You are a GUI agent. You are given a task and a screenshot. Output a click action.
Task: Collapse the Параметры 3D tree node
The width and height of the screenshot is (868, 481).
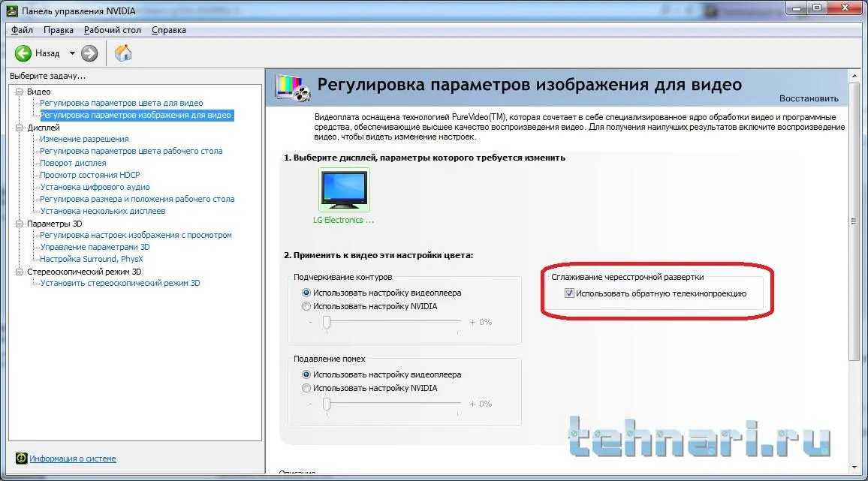click(20, 224)
